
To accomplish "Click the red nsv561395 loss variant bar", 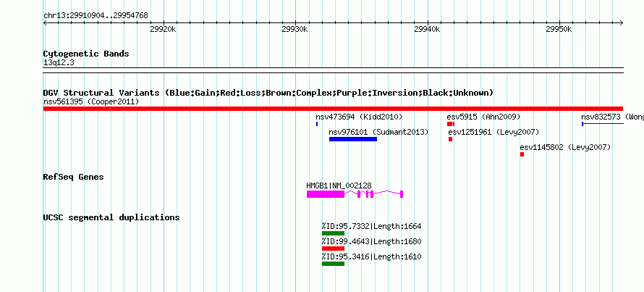I will (333, 109).
